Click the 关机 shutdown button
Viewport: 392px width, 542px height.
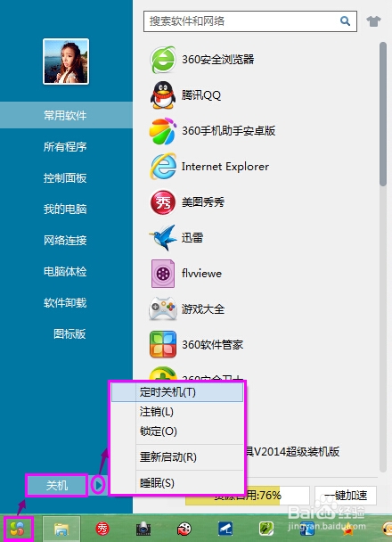click(x=57, y=485)
